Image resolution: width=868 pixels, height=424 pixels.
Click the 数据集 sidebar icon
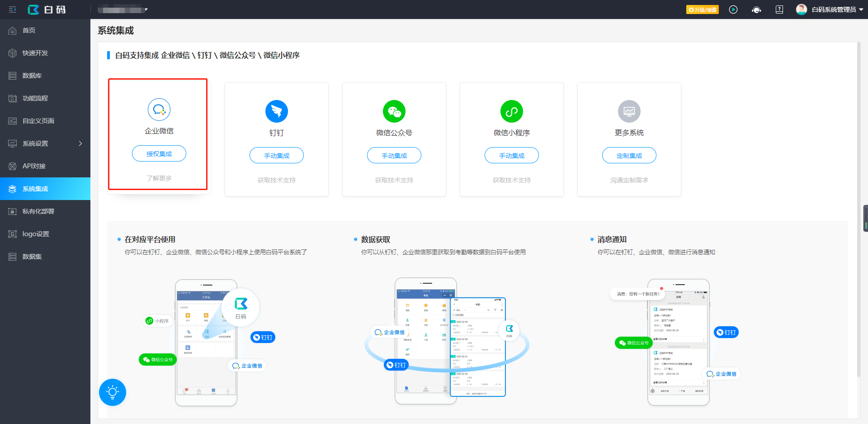click(13, 257)
